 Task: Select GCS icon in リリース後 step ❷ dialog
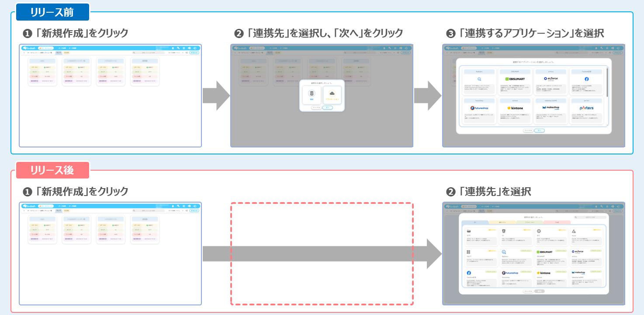[x=539, y=231]
